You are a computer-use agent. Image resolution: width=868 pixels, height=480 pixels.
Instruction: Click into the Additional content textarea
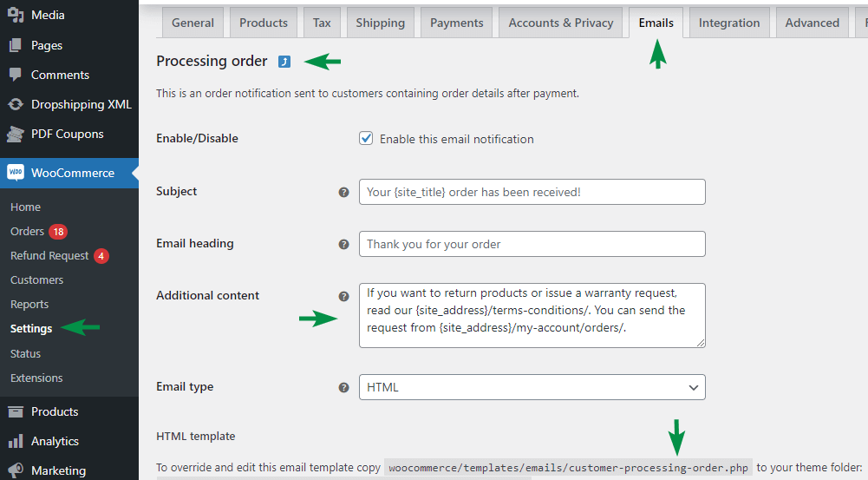pos(532,315)
